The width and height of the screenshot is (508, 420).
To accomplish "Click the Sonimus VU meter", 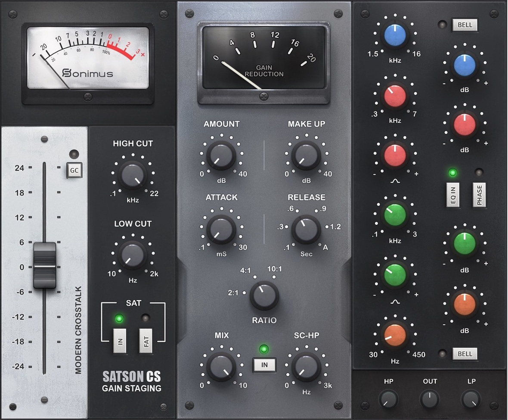I will tap(88, 58).
